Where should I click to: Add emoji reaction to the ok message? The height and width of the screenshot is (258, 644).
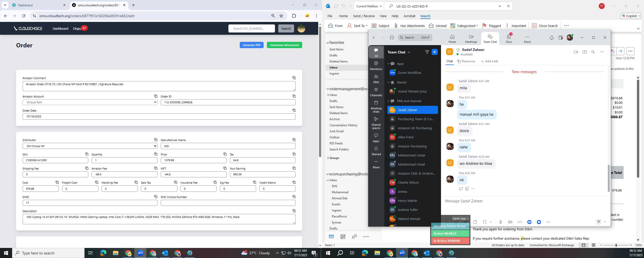pyautogui.click(x=467, y=189)
